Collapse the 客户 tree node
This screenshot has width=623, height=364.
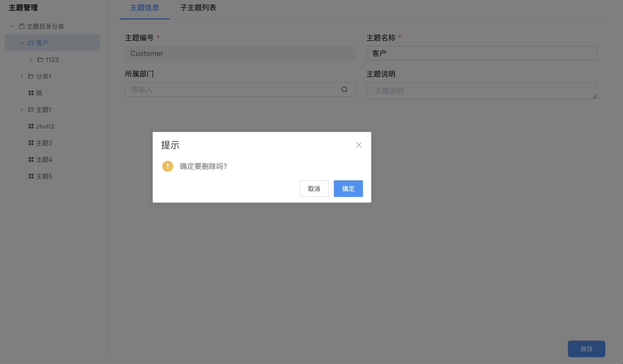coord(21,43)
